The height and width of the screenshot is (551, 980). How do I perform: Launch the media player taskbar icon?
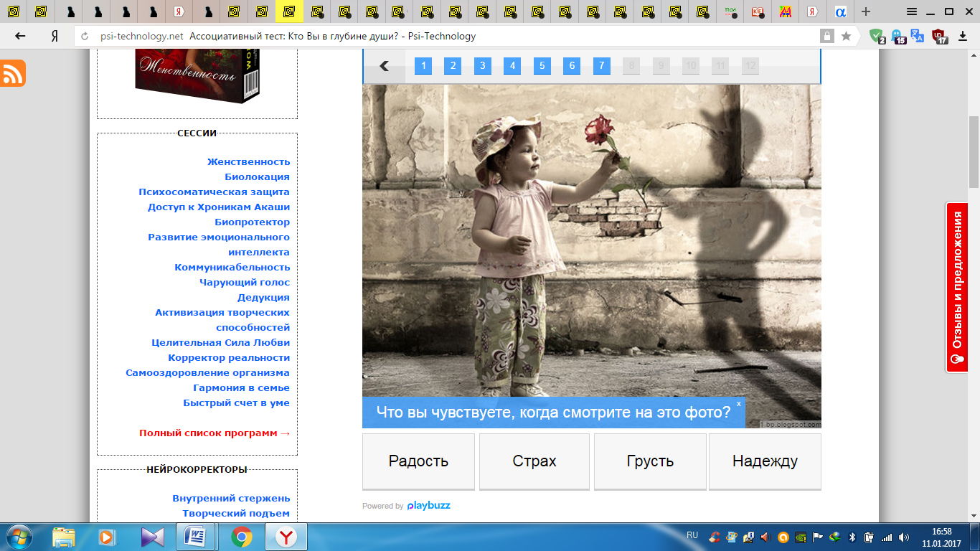[107, 537]
